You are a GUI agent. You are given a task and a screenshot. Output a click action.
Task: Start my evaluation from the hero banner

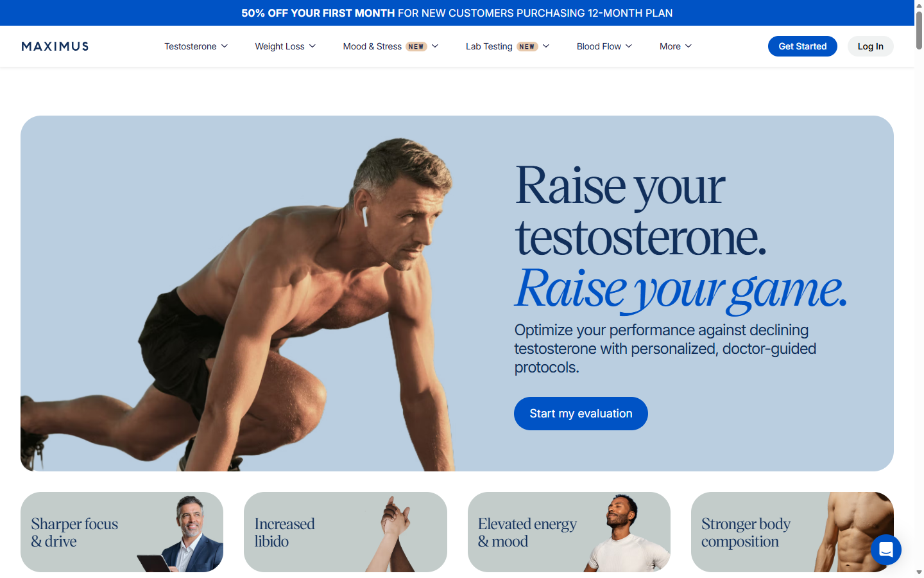pos(581,414)
